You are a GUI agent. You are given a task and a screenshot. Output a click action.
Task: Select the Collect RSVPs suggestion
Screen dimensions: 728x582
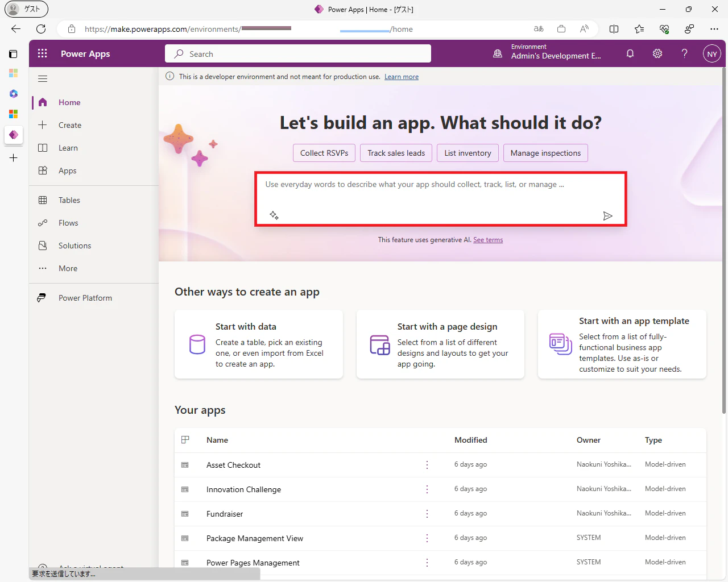pos(324,153)
